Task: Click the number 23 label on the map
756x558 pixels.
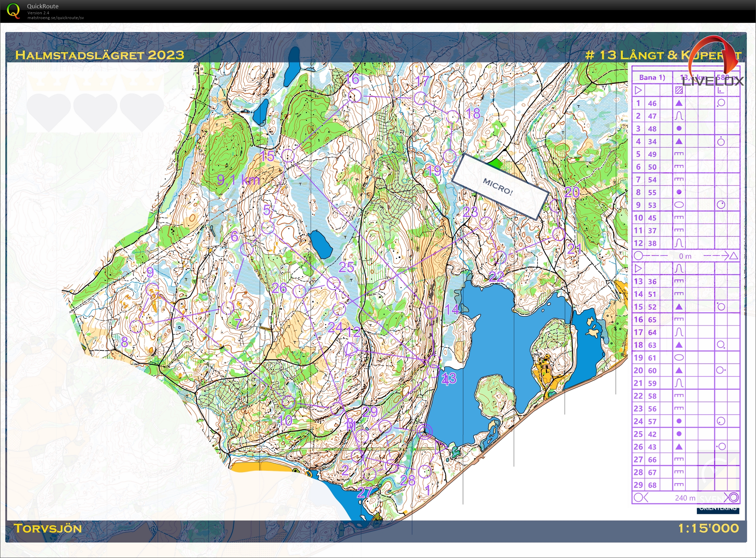Action: (x=470, y=212)
